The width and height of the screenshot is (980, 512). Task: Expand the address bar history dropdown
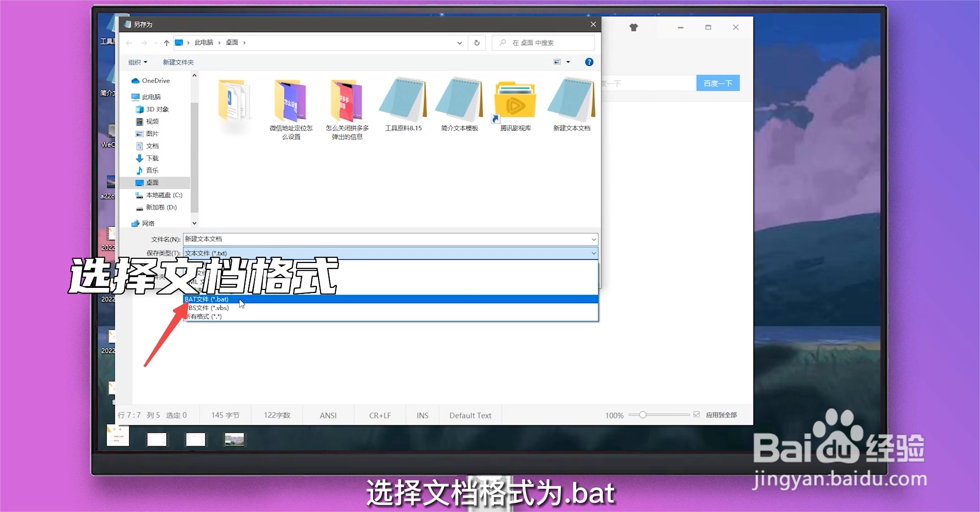(x=459, y=43)
